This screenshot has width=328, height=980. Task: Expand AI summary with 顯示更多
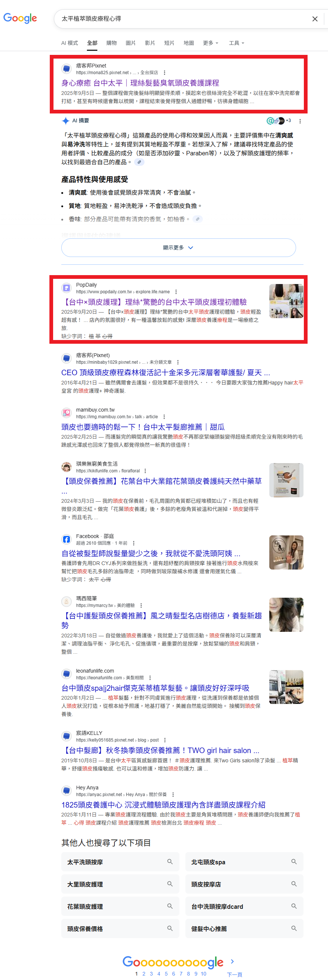coord(178,248)
